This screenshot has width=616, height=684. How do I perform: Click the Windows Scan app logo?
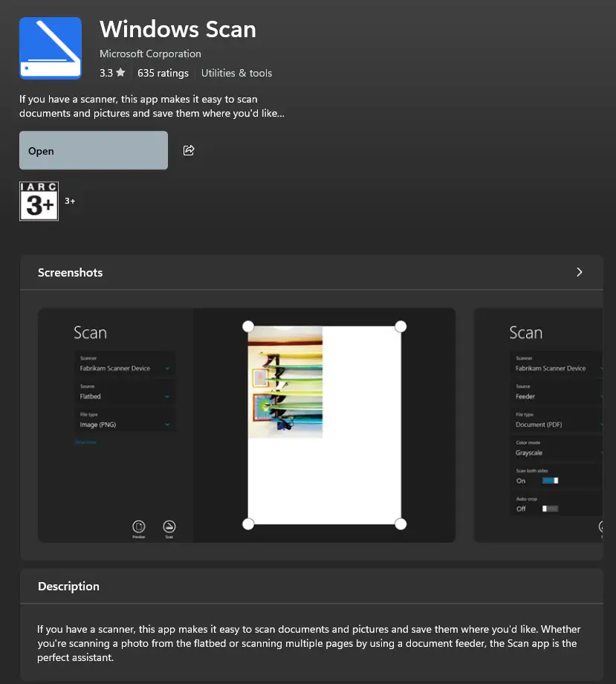[x=51, y=48]
